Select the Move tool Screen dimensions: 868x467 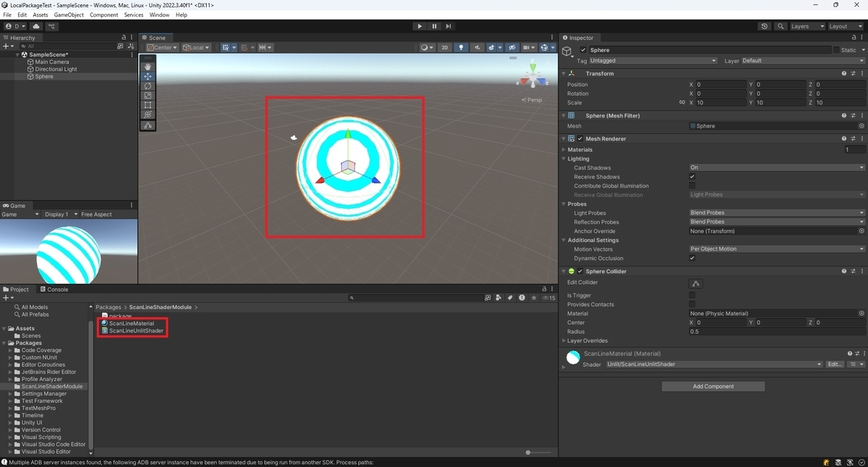point(148,75)
